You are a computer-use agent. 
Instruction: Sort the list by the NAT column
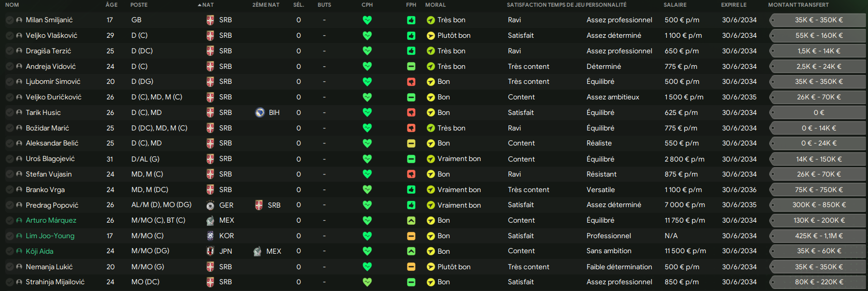coord(207,5)
